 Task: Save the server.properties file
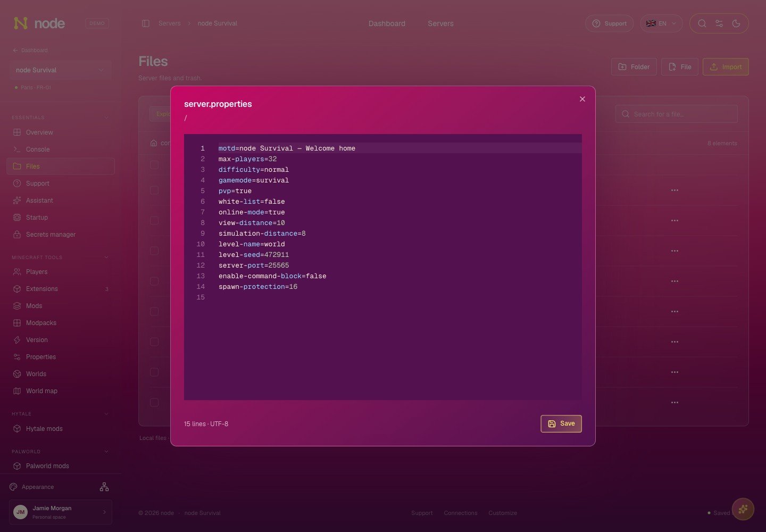[561, 423]
